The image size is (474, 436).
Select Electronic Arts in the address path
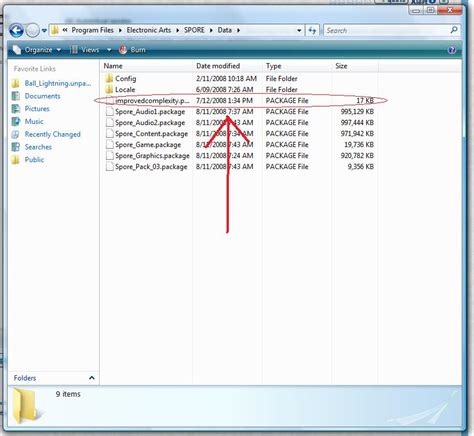149,30
